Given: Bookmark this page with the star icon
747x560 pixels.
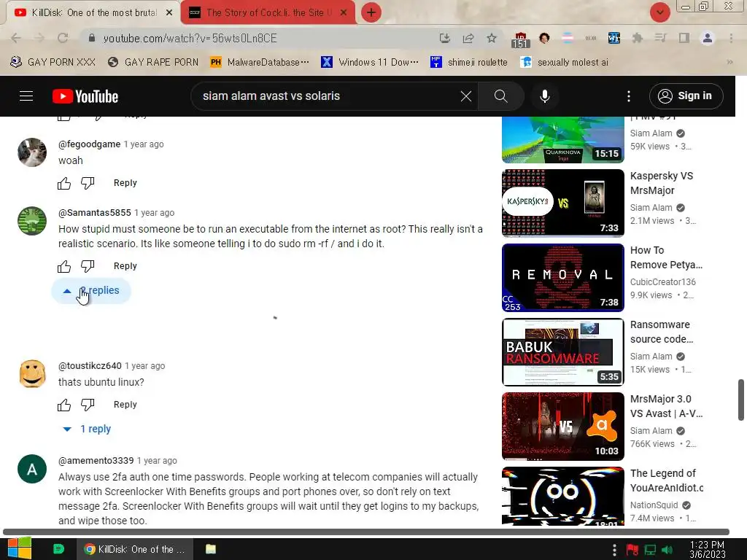Looking at the screenshot, I should coord(492,38).
